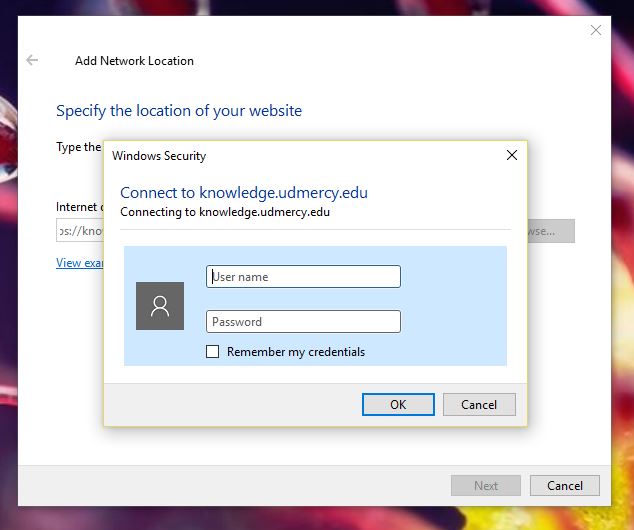Click the Internet address text box
Viewport: 634px width, 530px height.
click(80, 232)
